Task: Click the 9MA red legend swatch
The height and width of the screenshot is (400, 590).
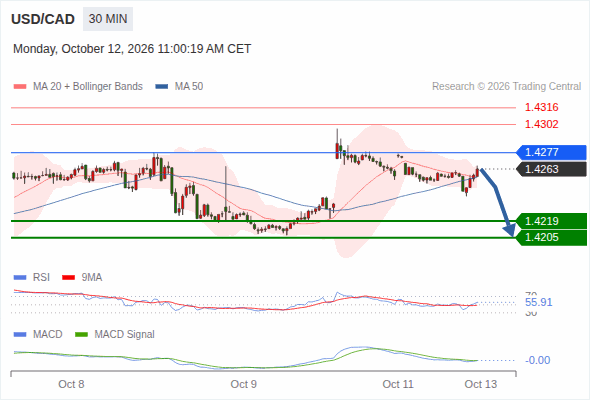Action: coord(68,278)
